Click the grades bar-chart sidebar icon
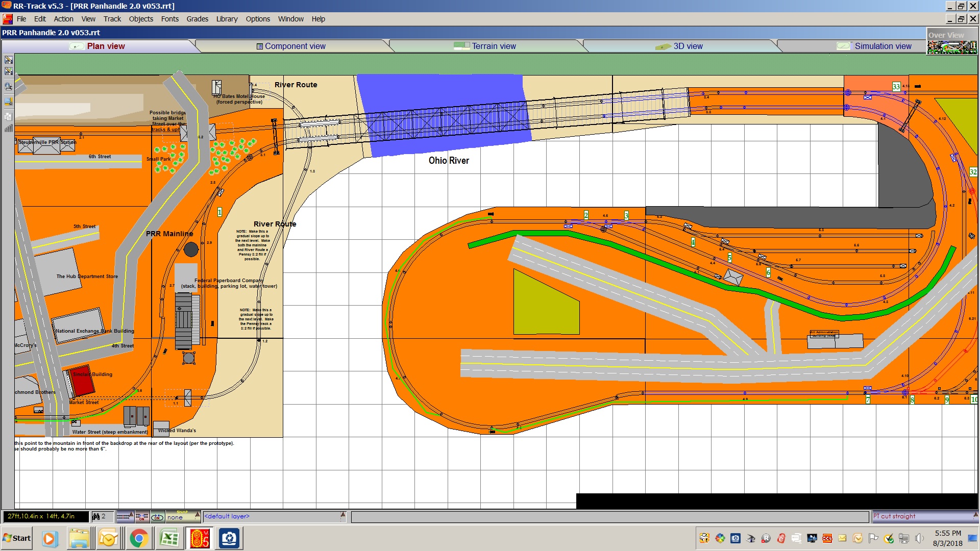This screenshot has width=980, height=551. click(8, 129)
